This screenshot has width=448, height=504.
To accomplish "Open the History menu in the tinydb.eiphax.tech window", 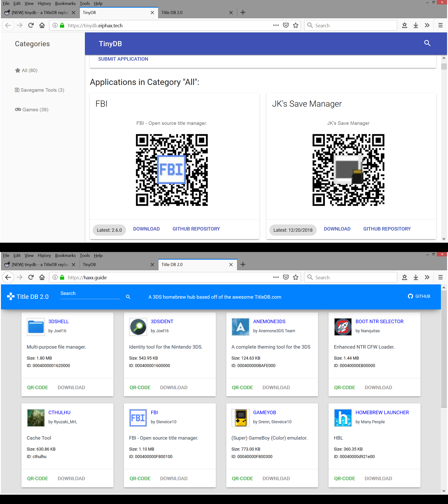I will point(44,3).
